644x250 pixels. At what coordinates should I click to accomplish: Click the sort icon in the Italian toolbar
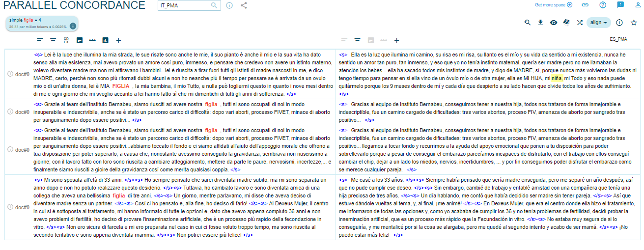click(40, 40)
